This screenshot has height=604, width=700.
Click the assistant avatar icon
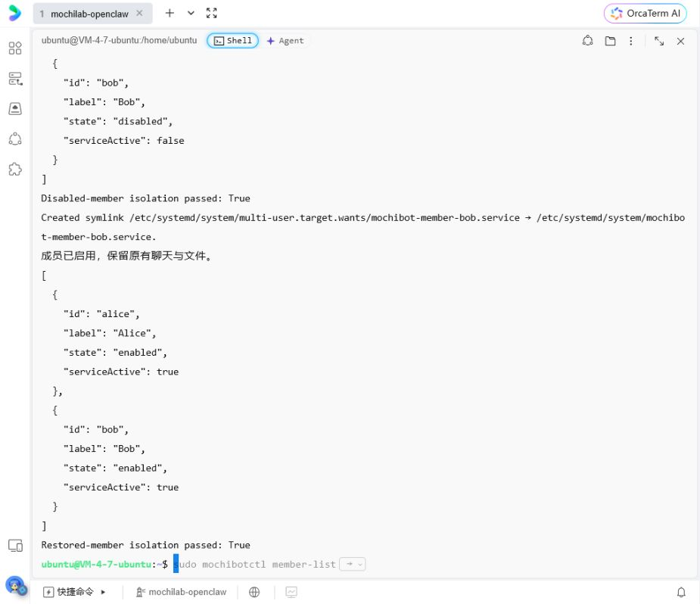pos(16,586)
